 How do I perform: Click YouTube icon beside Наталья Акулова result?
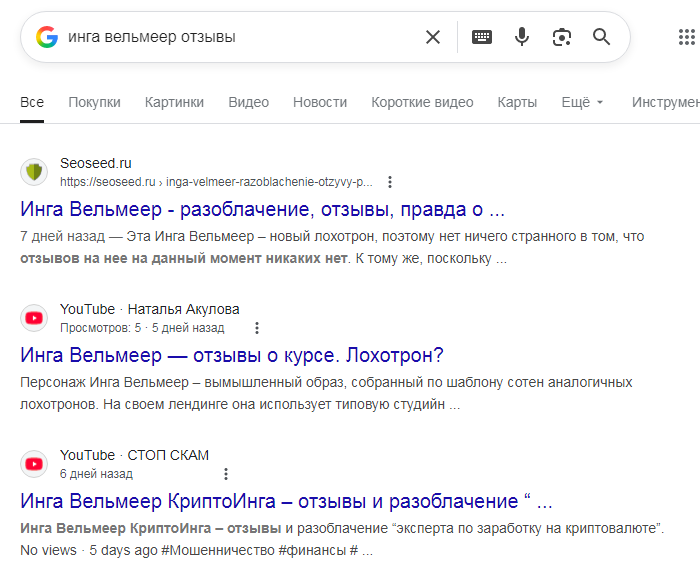pyautogui.click(x=34, y=318)
